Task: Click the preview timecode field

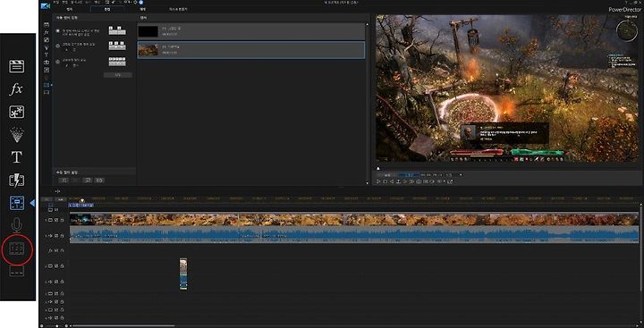Action: click(x=432, y=175)
